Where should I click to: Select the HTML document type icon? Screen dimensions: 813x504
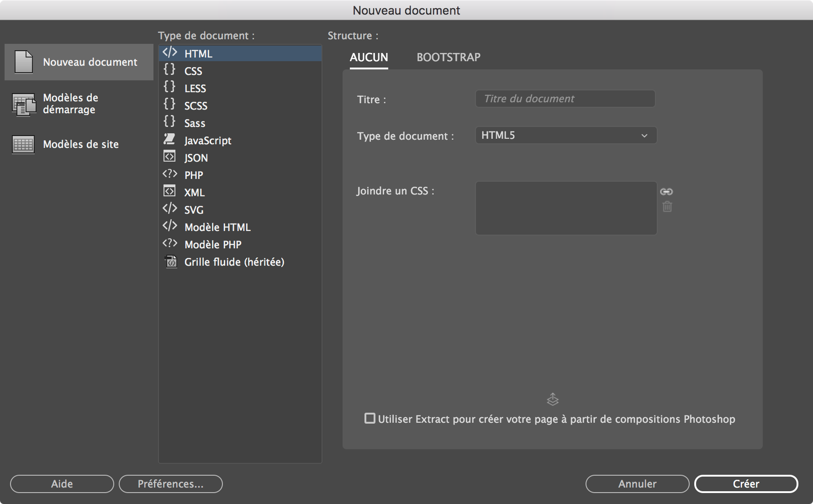pos(170,53)
